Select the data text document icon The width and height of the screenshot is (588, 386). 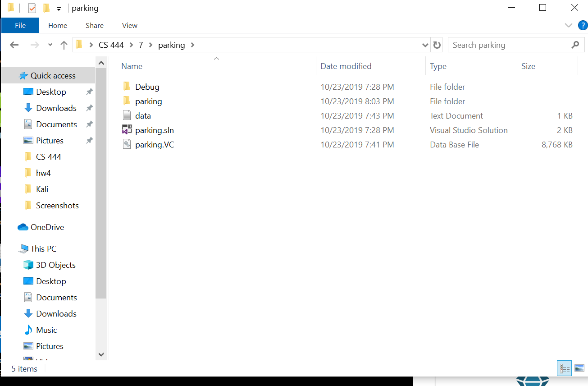pyautogui.click(x=127, y=115)
